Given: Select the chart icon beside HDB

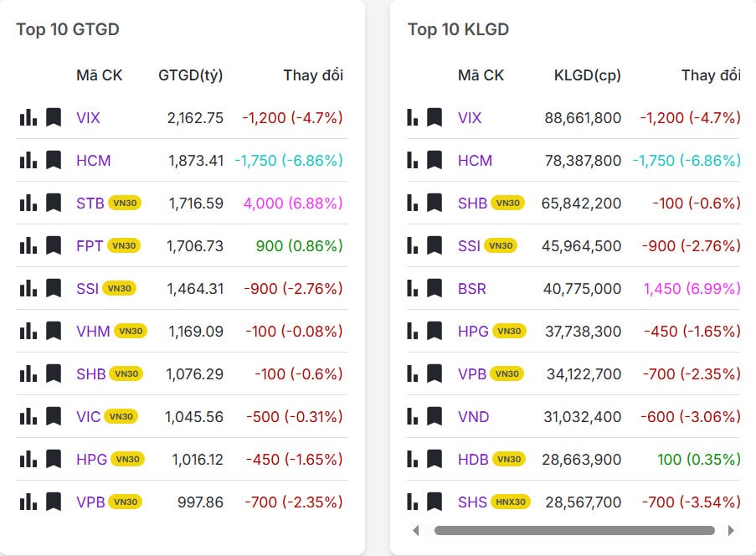Looking at the screenshot, I should point(410,459).
